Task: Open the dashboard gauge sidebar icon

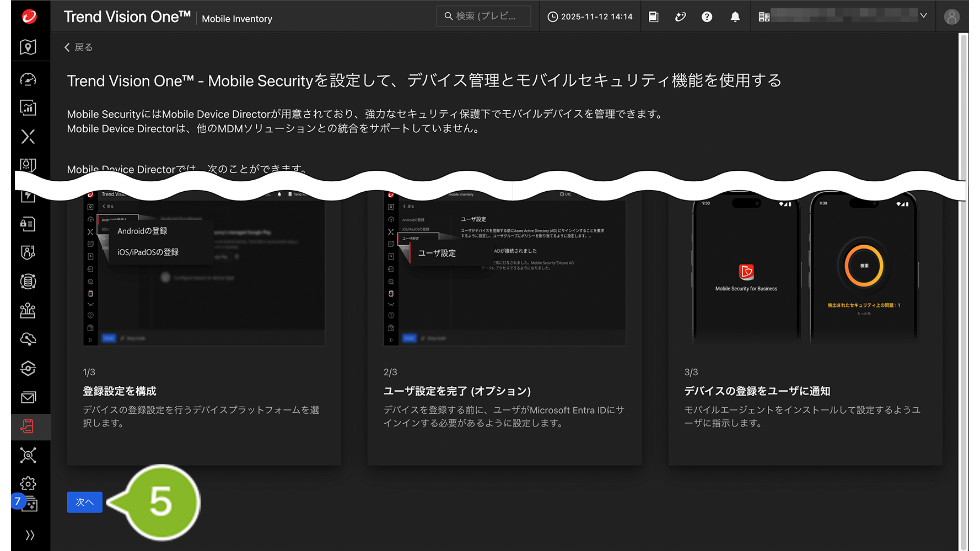Action: (x=28, y=79)
